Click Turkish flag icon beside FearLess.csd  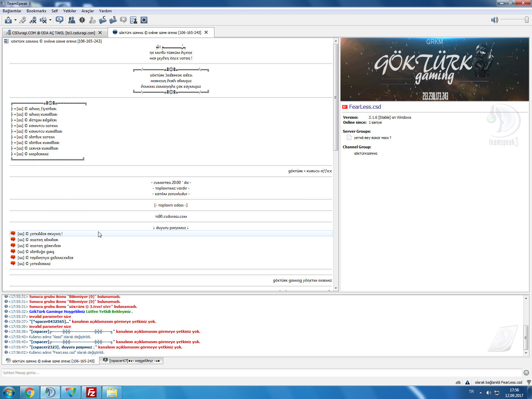pos(345,107)
